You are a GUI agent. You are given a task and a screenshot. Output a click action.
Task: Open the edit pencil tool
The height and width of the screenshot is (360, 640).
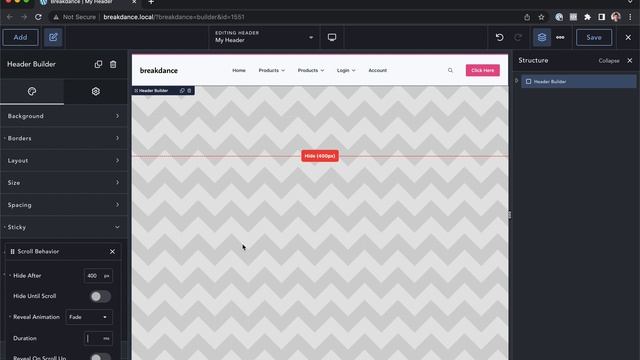point(53,38)
